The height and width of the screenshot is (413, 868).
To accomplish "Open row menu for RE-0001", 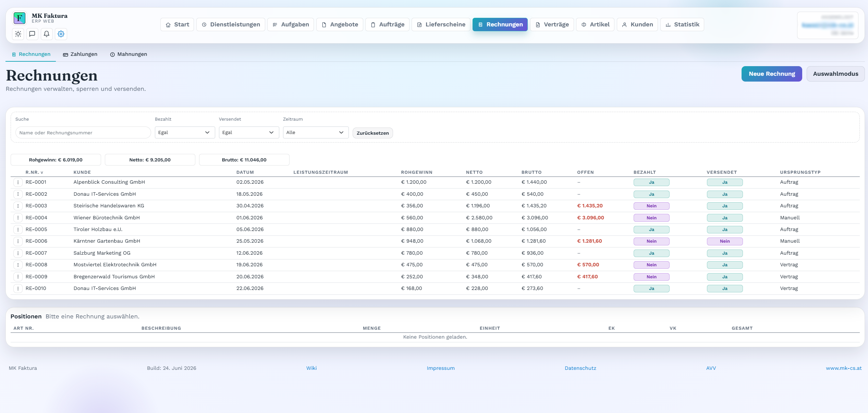I will [x=18, y=182].
